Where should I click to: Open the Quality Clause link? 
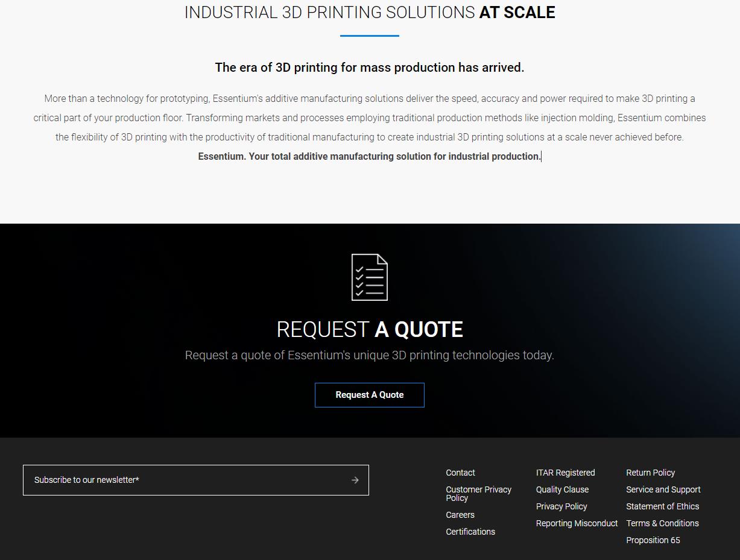pos(562,489)
